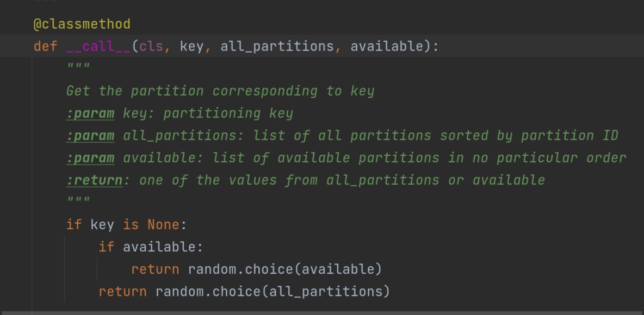
Task: Click the closing triple quotes of the docstring
Action: [78, 200]
